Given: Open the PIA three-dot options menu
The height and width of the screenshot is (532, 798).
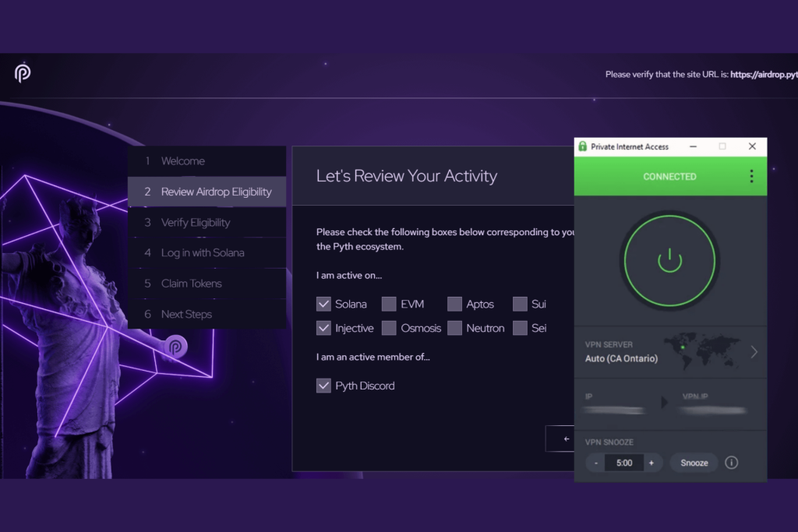Looking at the screenshot, I should 750,176.
